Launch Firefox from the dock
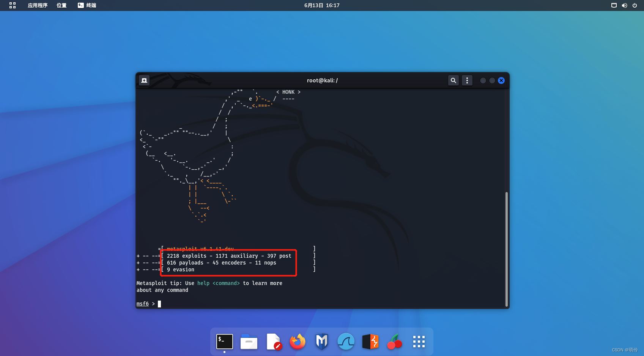644x356 pixels. (298, 342)
